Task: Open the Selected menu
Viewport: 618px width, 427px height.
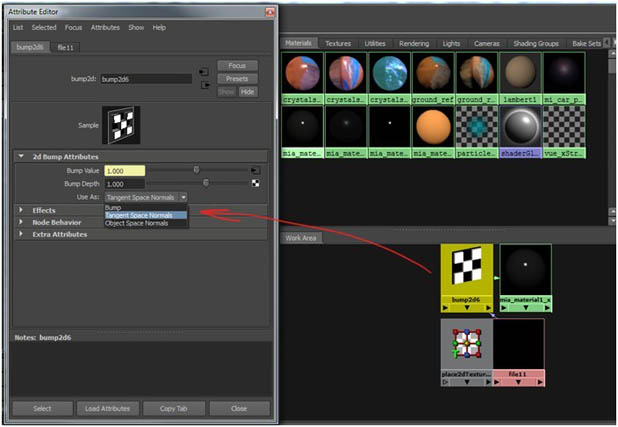Action: 44,27
